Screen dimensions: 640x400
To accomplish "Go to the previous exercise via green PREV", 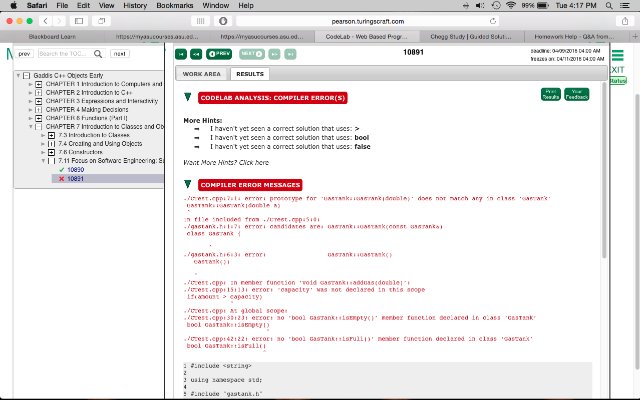I will pos(219,54).
